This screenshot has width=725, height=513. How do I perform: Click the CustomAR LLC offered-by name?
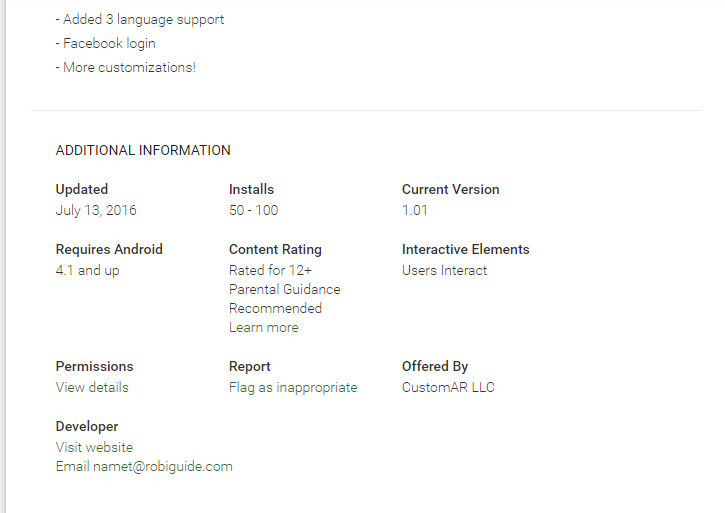[x=448, y=387]
